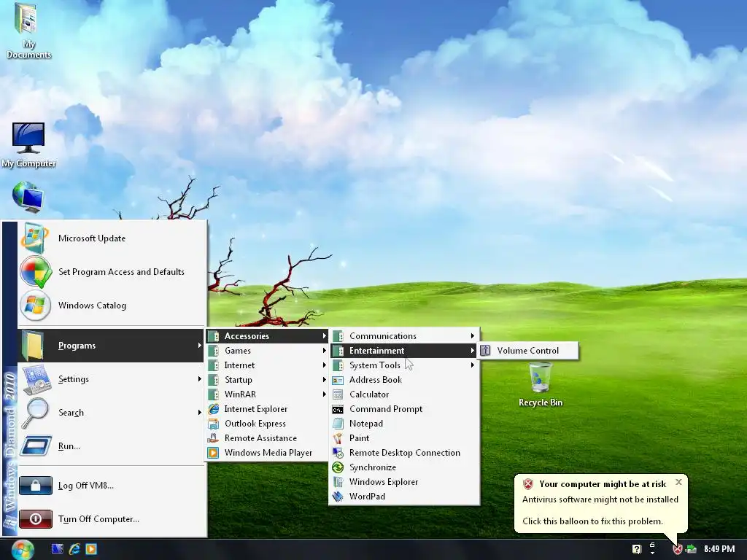The height and width of the screenshot is (560, 747).
Task: Click the Accessories submenu arrow
Action: click(x=324, y=335)
